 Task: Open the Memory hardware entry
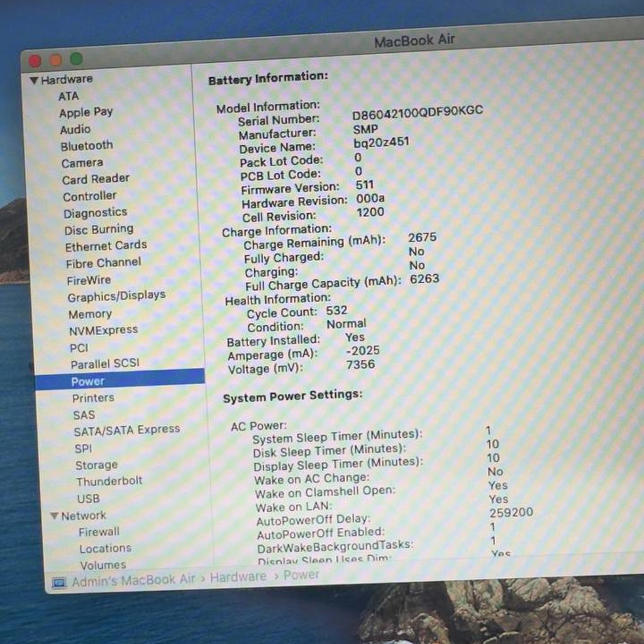click(x=90, y=314)
